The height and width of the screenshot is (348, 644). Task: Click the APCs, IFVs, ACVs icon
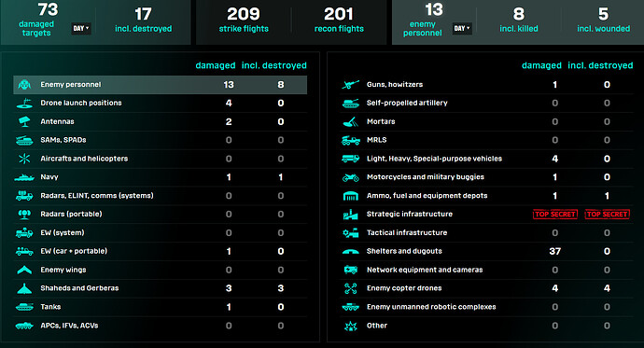[x=24, y=326]
